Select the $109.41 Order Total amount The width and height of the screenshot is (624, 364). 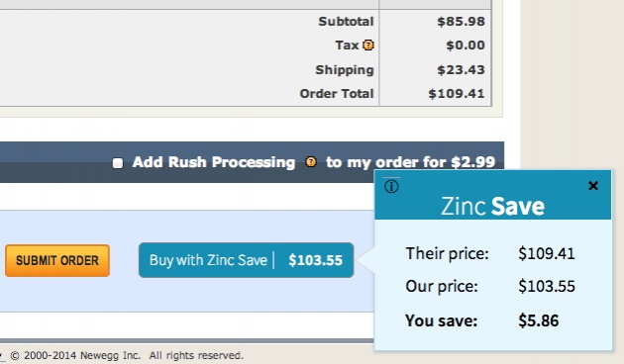(x=457, y=94)
